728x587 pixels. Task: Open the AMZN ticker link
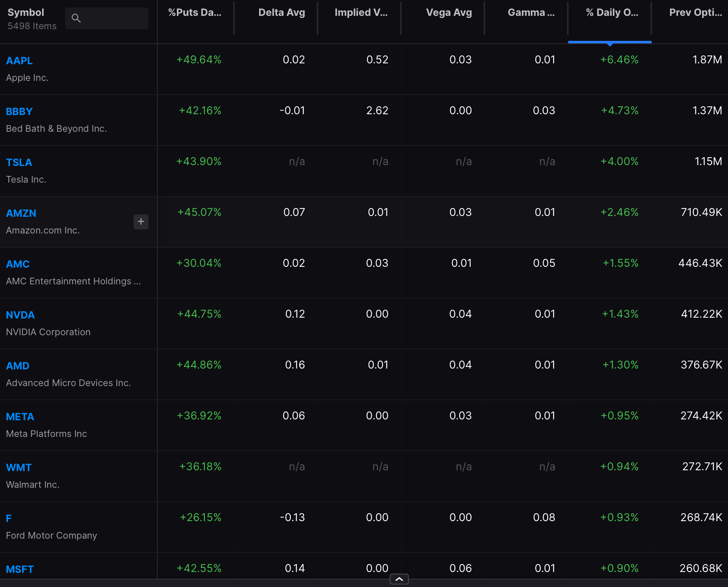(21, 213)
